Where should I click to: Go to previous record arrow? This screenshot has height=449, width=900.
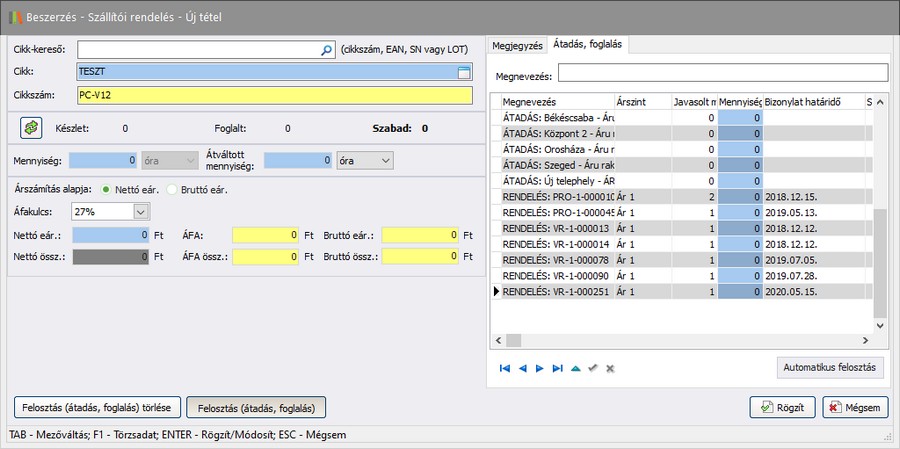click(x=522, y=368)
